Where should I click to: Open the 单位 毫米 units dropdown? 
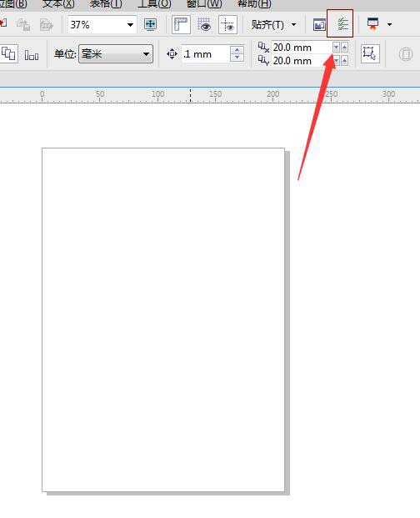116,54
